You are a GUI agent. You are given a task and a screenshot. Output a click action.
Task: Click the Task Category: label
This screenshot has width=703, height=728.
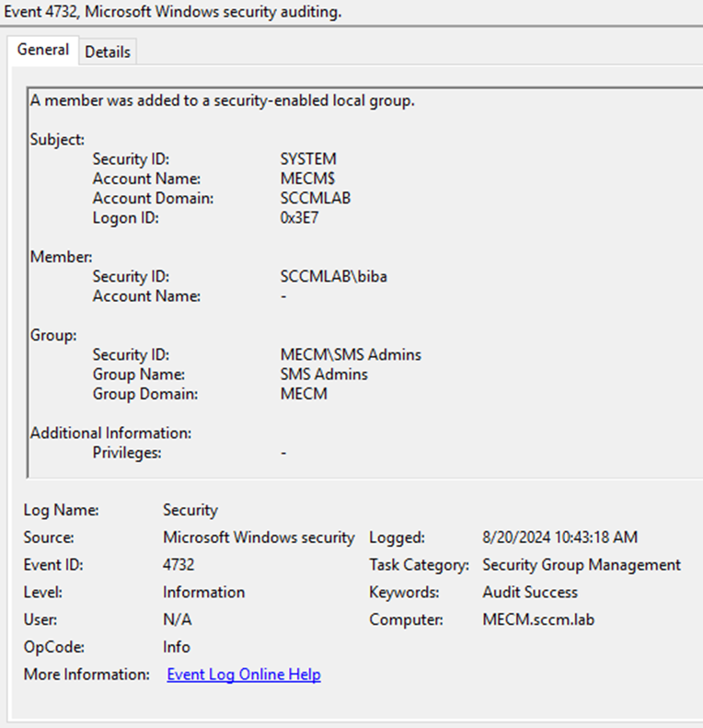(x=420, y=564)
